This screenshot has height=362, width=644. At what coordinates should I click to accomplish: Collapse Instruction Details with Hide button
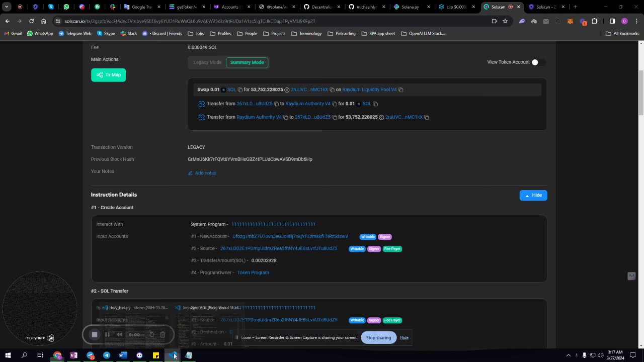click(533, 195)
